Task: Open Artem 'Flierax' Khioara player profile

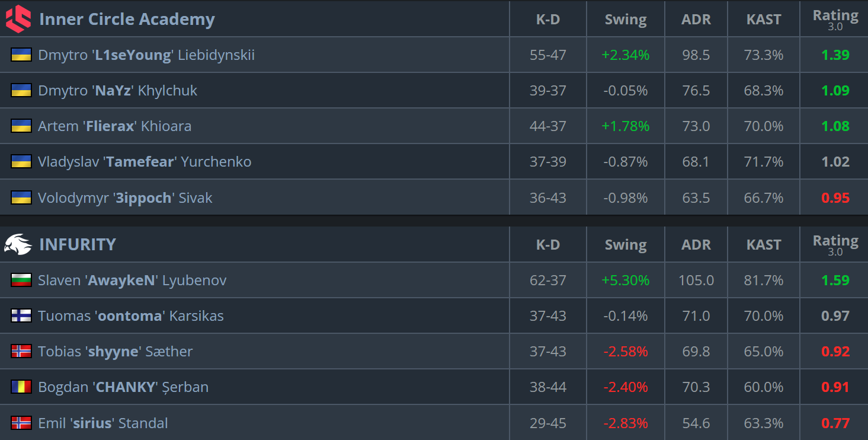Action: [x=114, y=126]
